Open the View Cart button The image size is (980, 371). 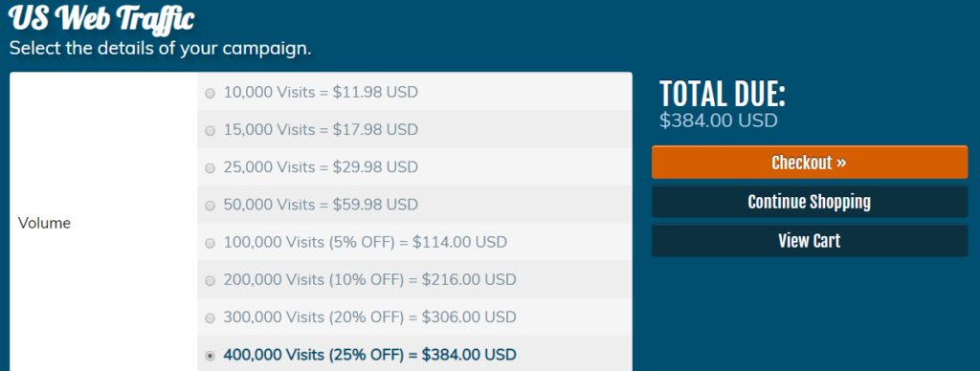click(810, 240)
